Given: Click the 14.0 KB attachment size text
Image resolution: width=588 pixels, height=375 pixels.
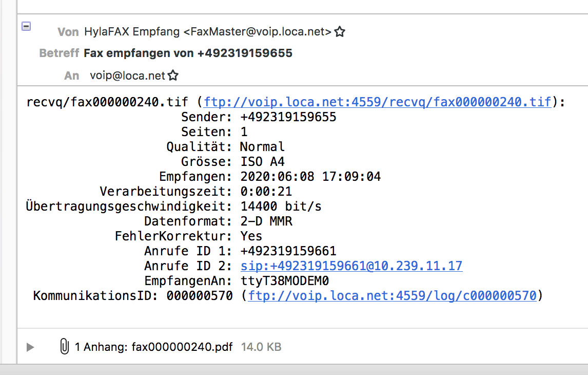Looking at the screenshot, I should click(261, 347).
